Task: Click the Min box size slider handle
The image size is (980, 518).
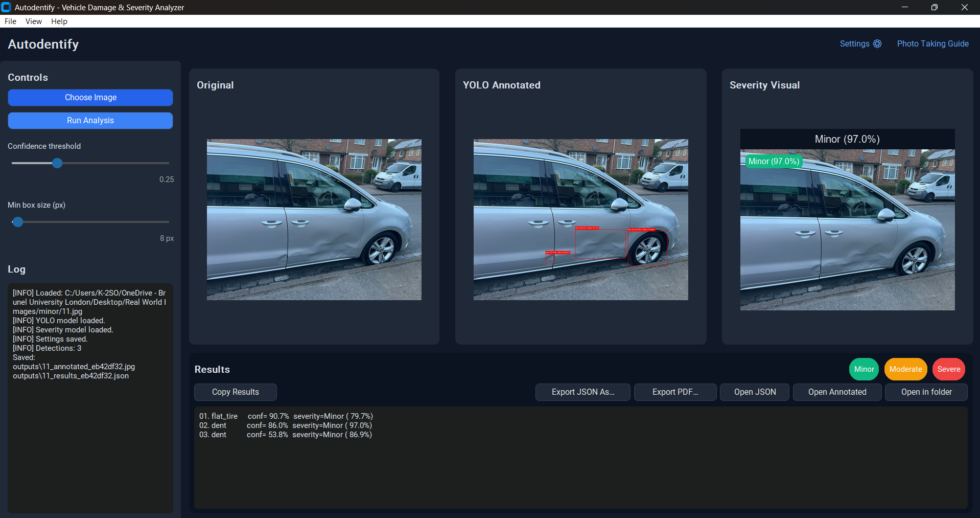Action: [x=18, y=222]
